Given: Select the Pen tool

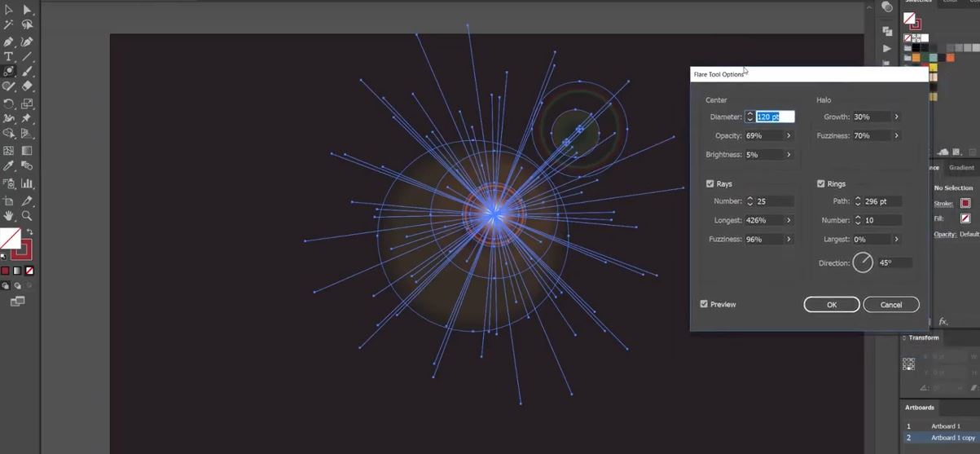Looking at the screenshot, I should coord(8,42).
